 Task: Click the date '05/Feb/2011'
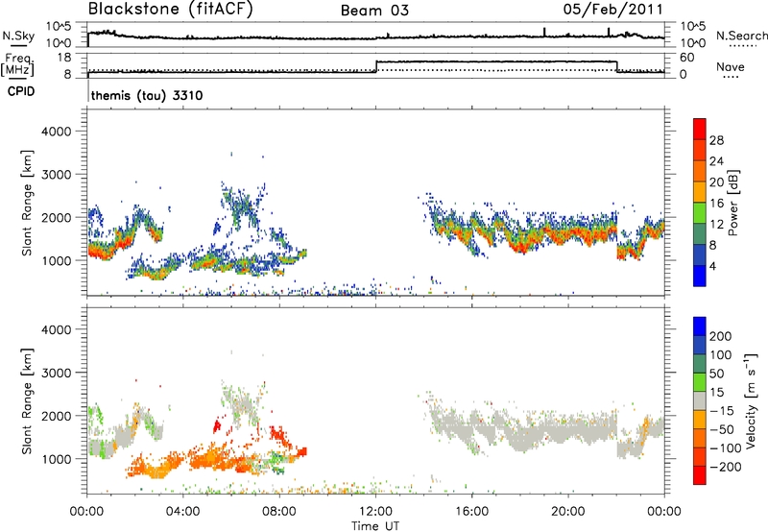coord(612,10)
